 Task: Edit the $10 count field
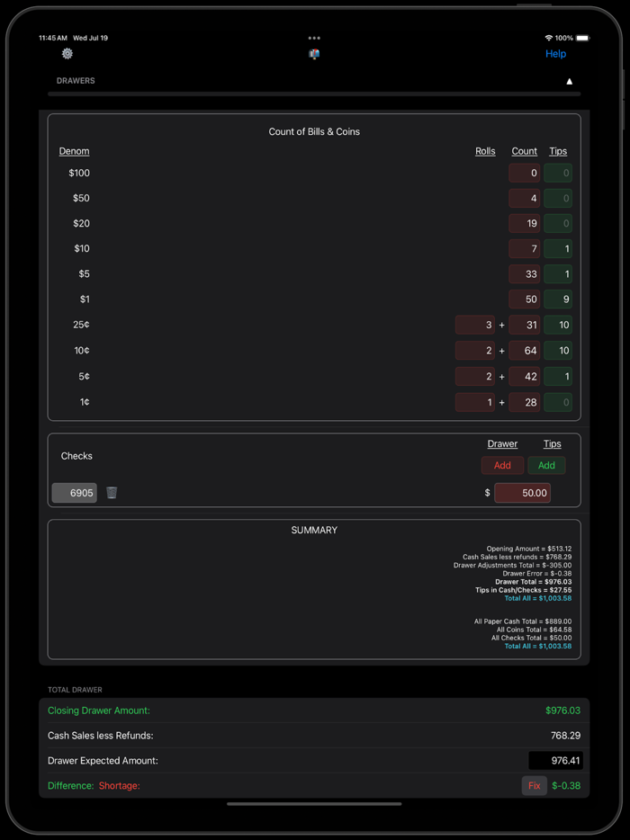click(525, 248)
